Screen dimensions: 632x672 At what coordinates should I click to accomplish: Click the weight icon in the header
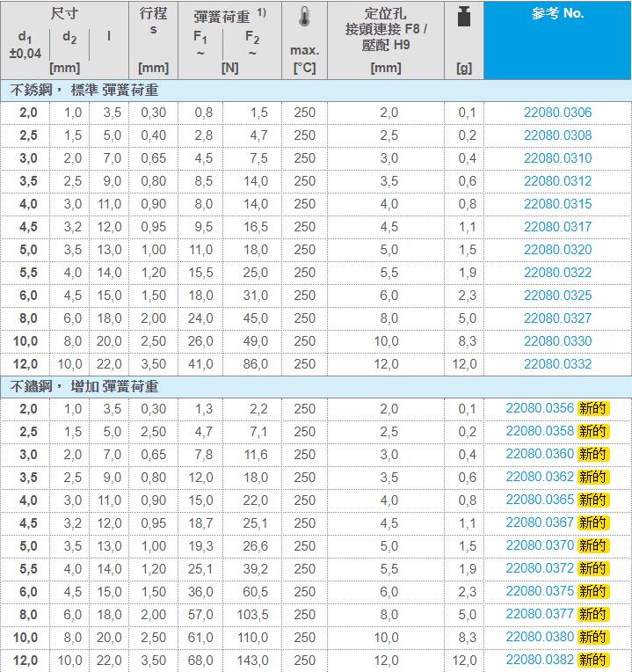tap(463, 17)
